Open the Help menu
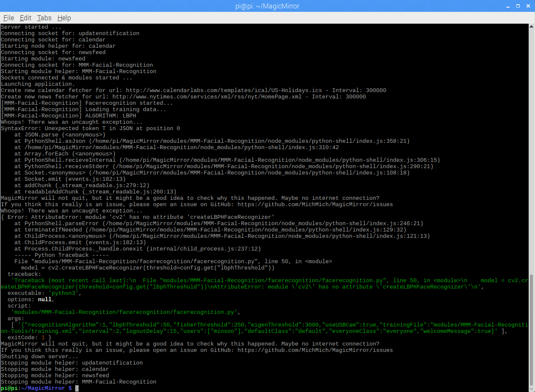 point(64,18)
